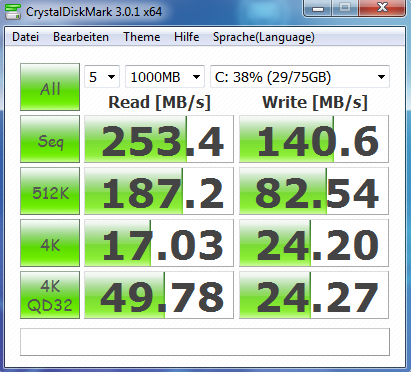Click the 4K QD32 read result 49.78
Screen dimensions: 411x372
159,295
